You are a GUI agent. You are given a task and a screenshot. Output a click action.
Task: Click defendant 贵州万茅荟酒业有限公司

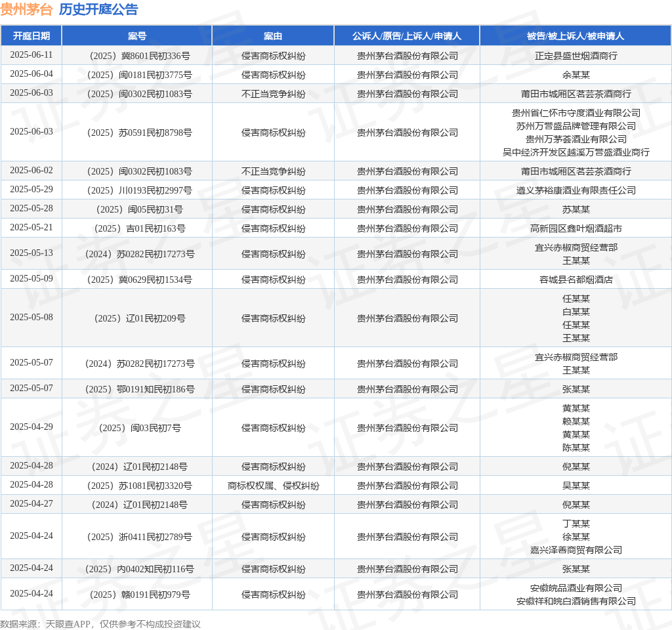pos(576,139)
